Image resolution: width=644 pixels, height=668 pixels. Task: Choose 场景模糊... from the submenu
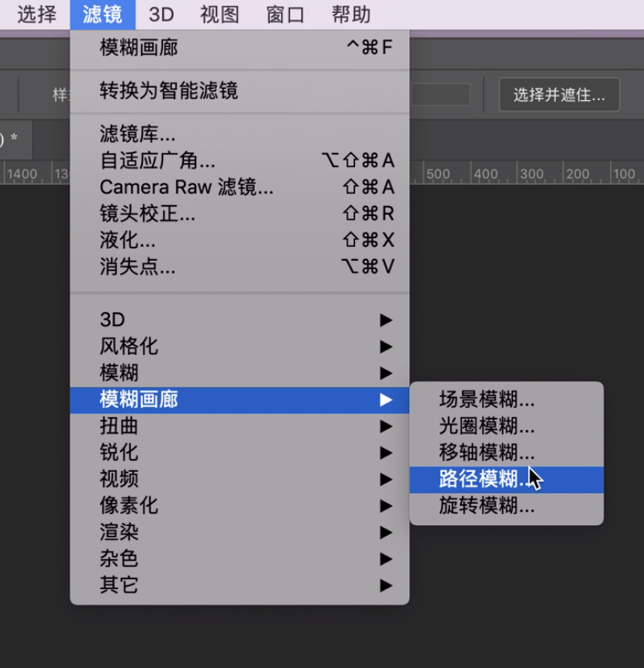coord(487,399)
